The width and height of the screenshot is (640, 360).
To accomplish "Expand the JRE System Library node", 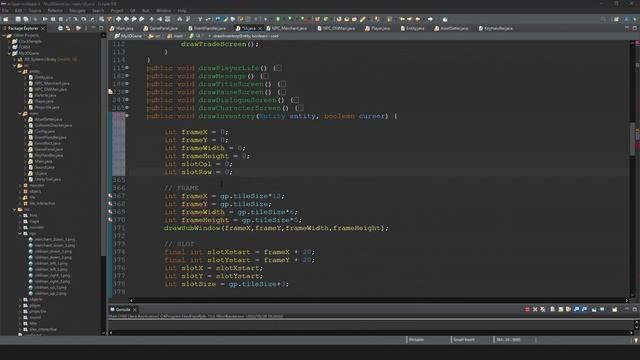I will (15, 60).
